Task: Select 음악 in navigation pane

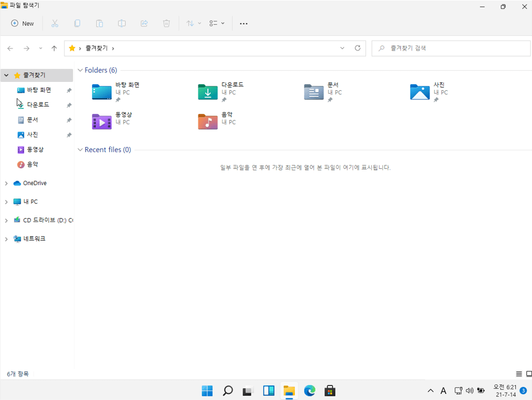Action: point(33,164)
